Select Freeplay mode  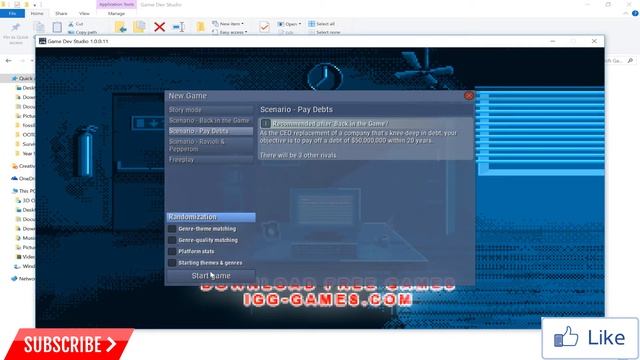[211, 160]
